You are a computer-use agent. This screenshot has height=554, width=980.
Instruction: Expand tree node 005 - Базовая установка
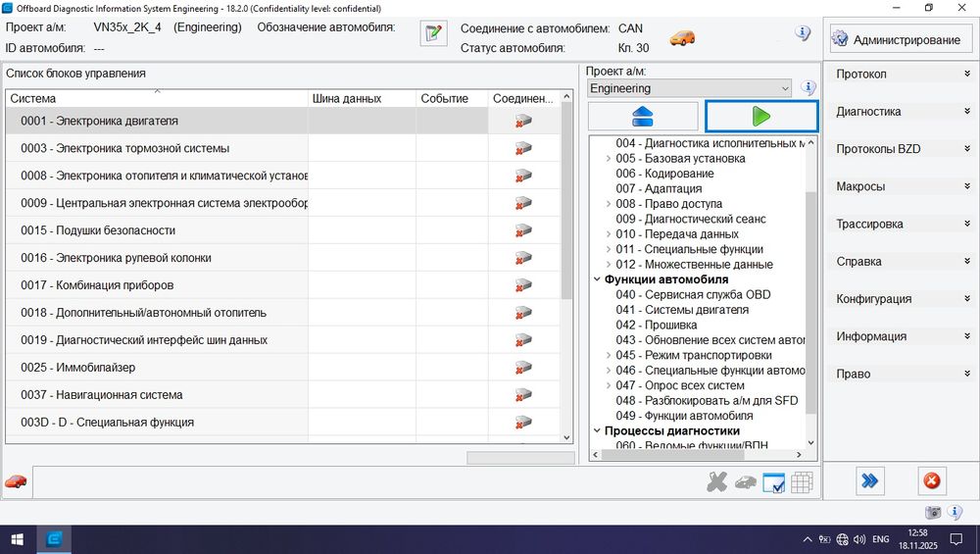point(609,158)
